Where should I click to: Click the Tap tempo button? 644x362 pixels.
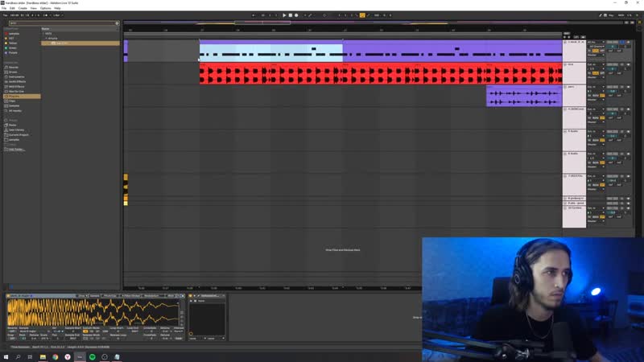tap(6, 15)
